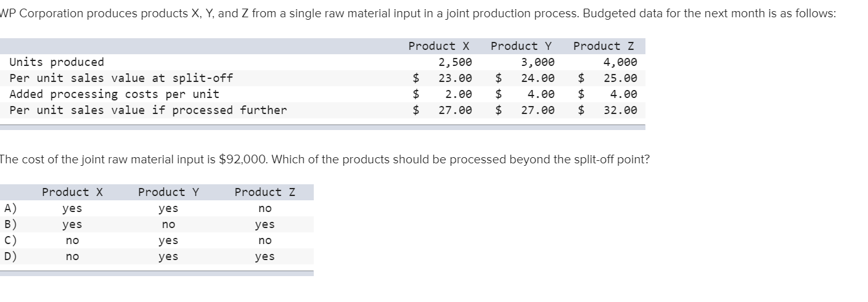Select answer option D) label
The height and width of the screenshot is (302, 868).
click(10, 257)
